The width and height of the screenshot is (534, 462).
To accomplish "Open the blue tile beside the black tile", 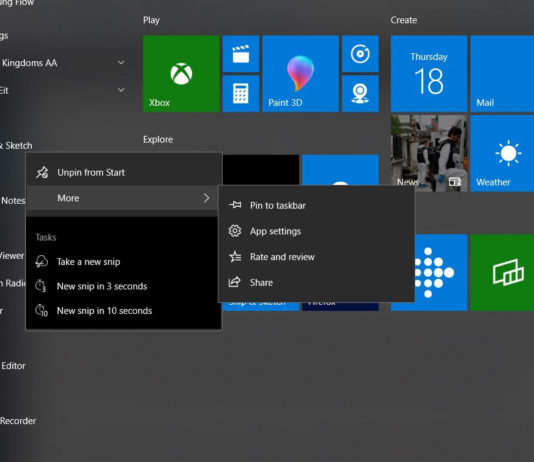I will coord(340,170).
